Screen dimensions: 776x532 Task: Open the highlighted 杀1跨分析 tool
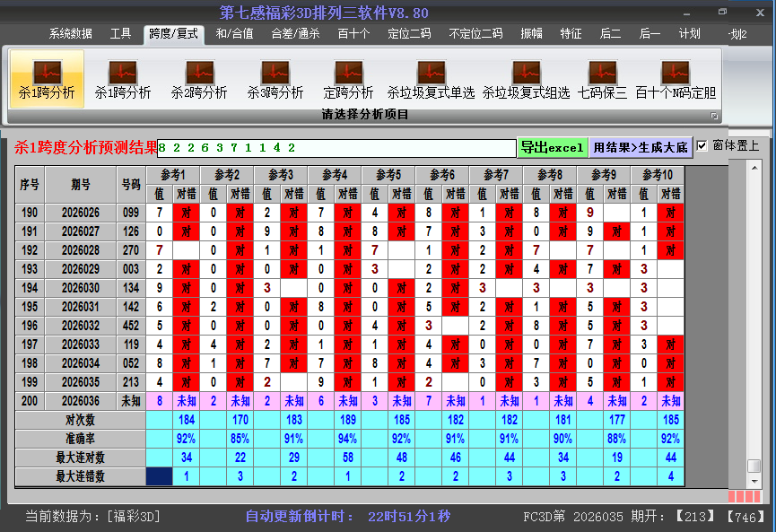47,79
